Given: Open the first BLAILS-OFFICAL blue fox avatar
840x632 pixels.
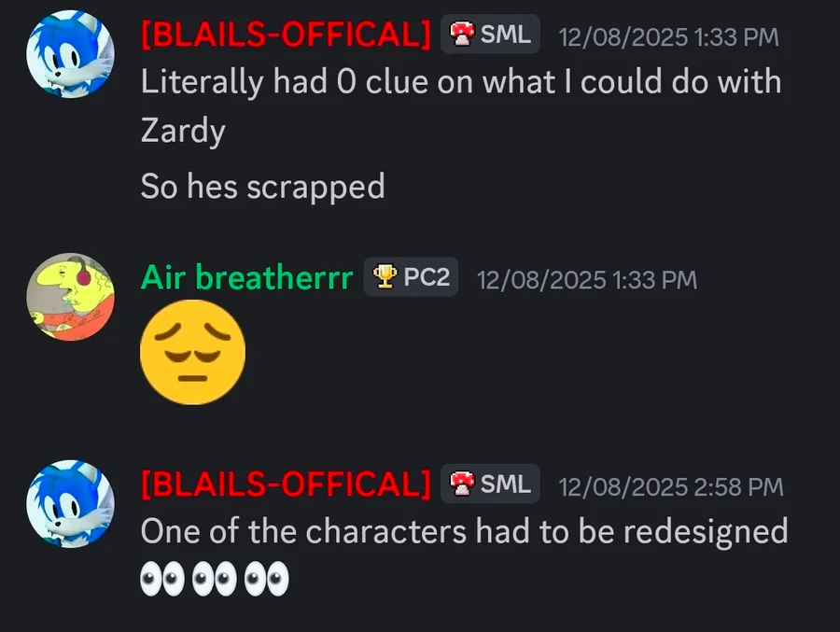Looking at the screenshot, I should pyautogui.click(x=70, y=54).
